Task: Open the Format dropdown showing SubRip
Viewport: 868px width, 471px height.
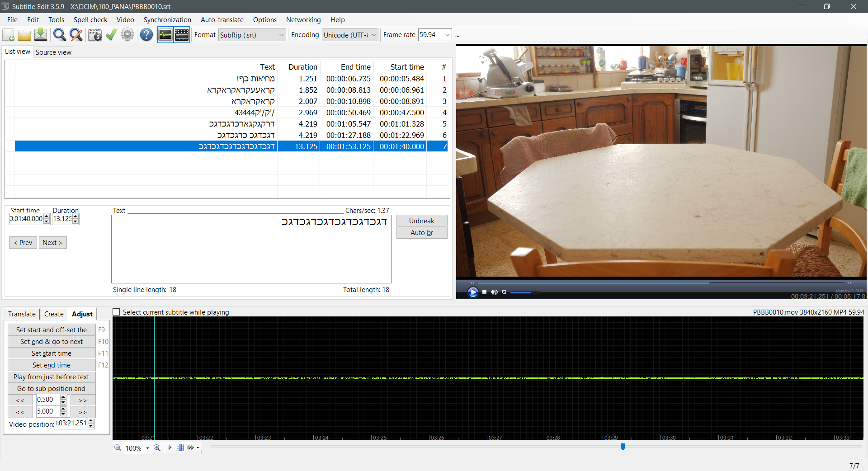Action: point(252,35)
